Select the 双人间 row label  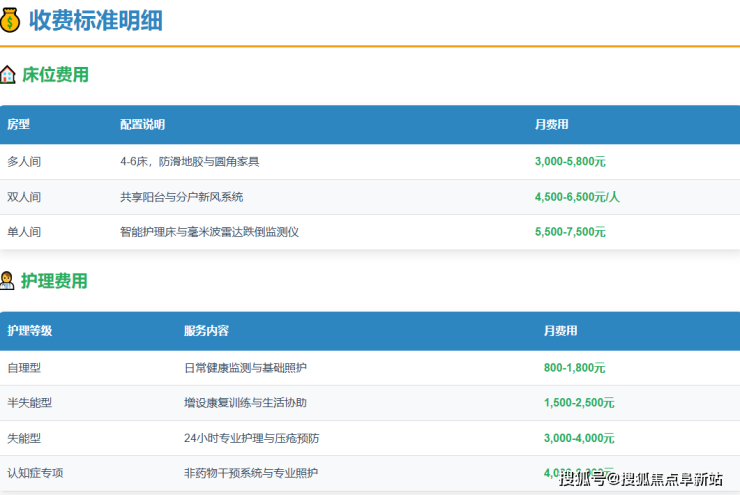coord(24,197)
